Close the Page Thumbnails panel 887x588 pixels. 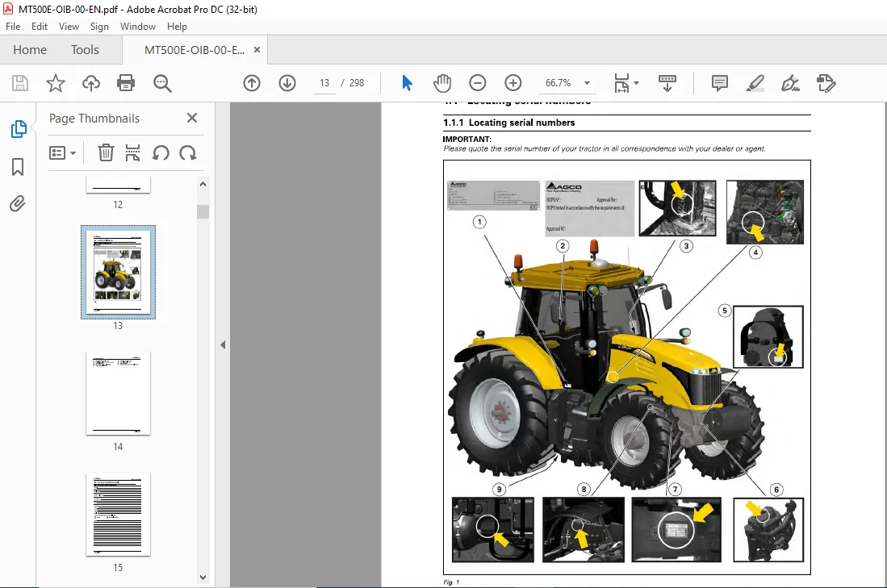click(192, 118)
